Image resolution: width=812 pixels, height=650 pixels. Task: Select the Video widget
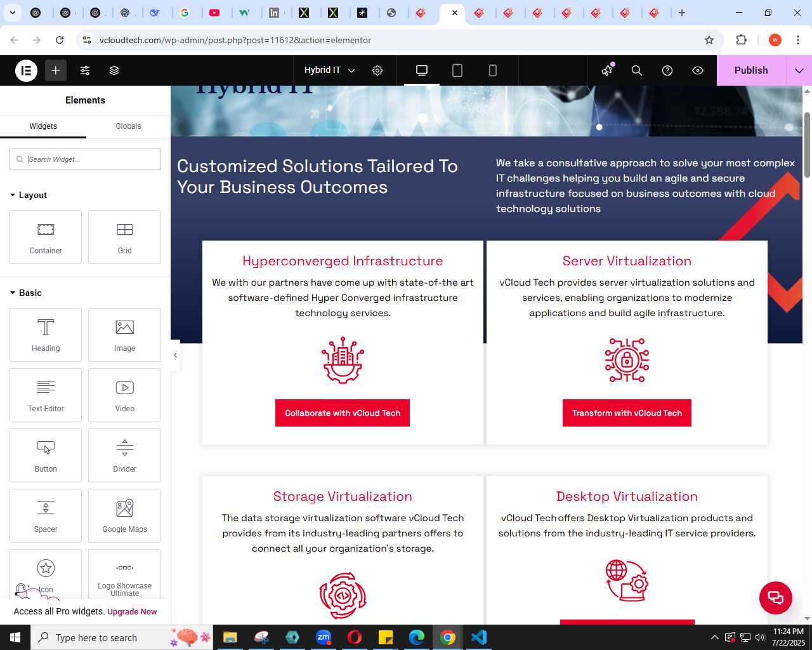point(124,395)
